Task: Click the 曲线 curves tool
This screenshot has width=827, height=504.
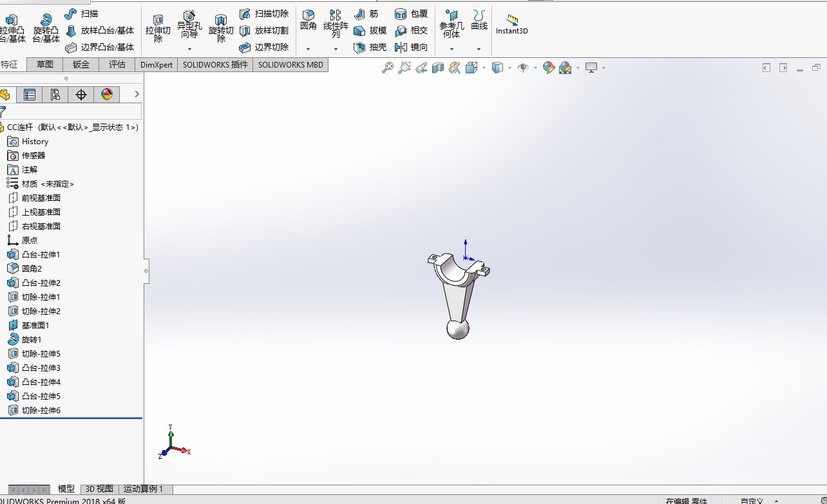Action: click(x=479, y=20)
